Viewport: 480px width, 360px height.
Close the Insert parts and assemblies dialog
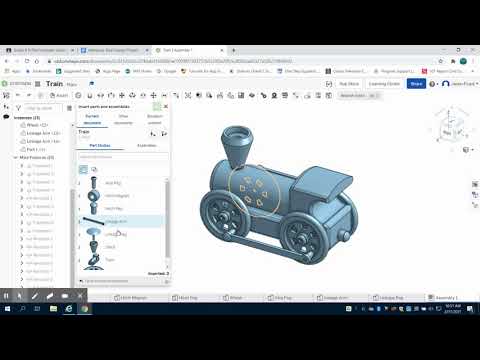click(166, 106)
